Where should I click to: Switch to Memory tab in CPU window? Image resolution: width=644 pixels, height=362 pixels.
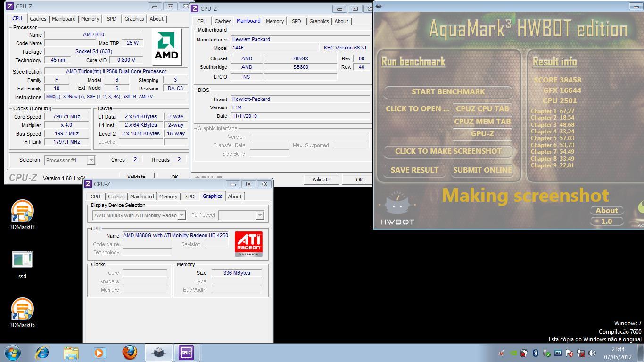(x=90, y=19)
